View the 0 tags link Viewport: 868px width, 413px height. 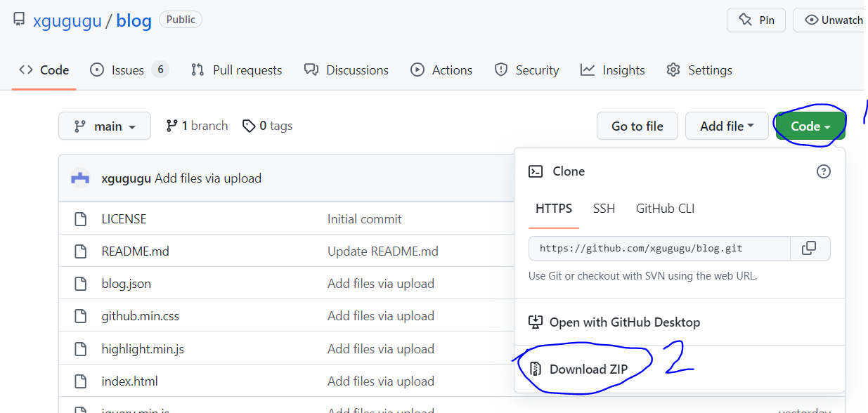[x=267, y=126]
